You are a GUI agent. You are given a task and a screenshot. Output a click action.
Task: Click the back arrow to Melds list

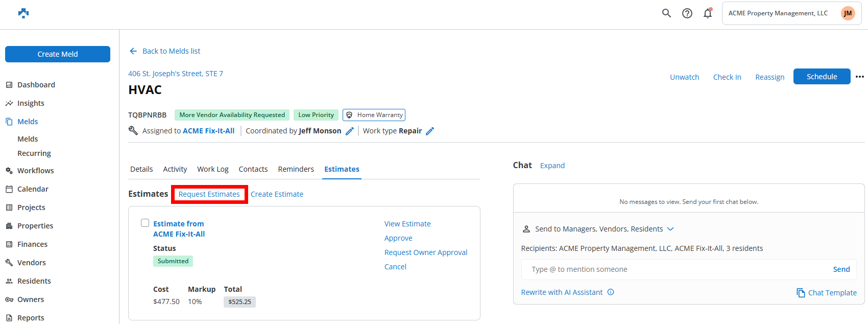pyautogui.click(x=133, y=51)
